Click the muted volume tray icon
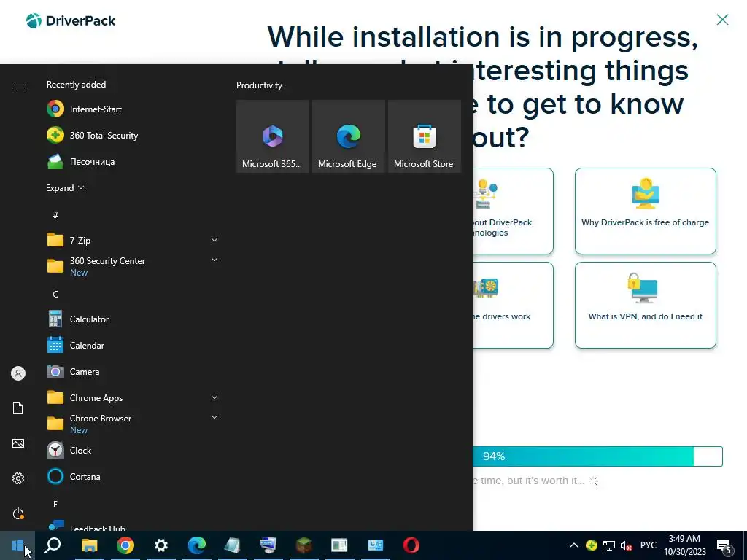747x560 pixels. pos(626,545)
